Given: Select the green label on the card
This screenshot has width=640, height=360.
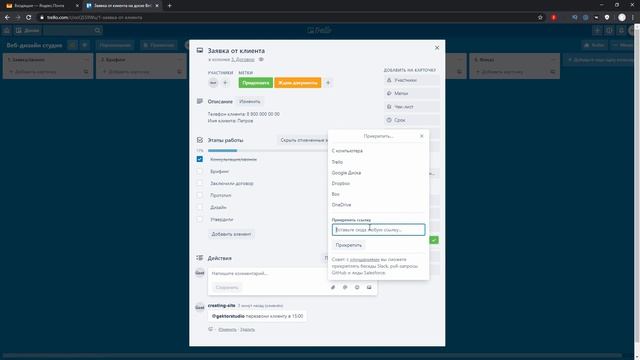Looking at the screenshot, I should click(x=256, y=83).
